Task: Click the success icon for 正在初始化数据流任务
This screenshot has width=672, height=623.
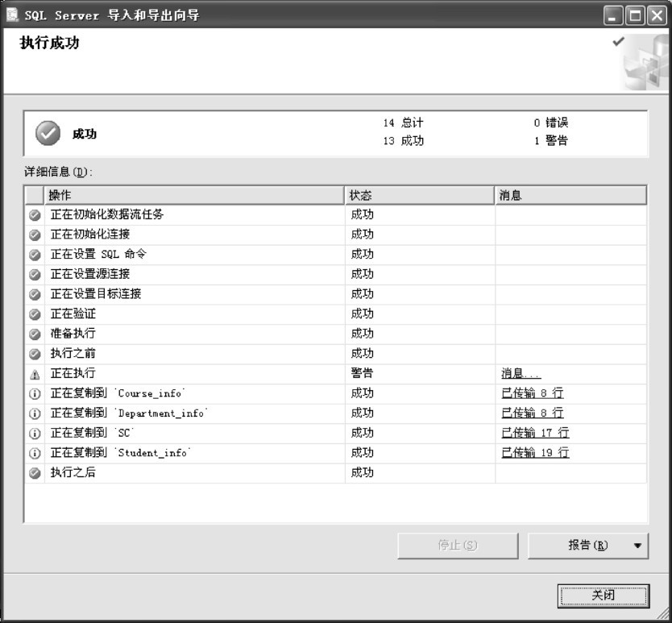Action: tap(35, 215)
